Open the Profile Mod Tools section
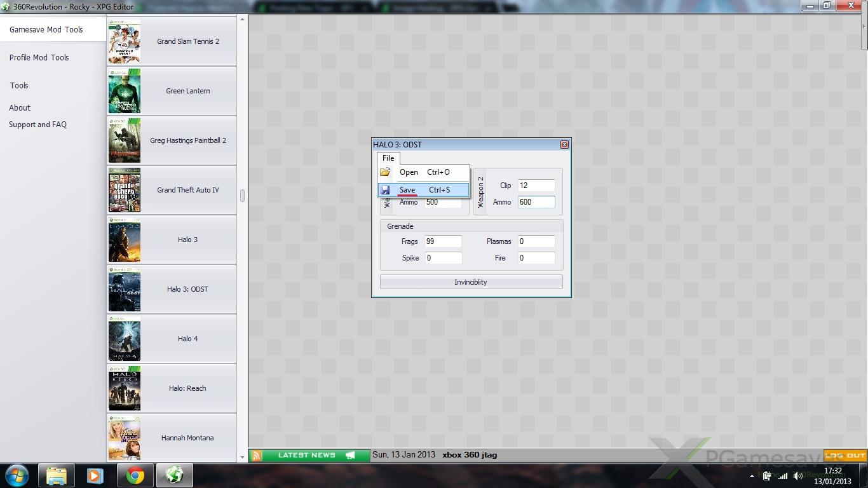The width and height of the screenshot is (868, 488). (x=39, y=58)
